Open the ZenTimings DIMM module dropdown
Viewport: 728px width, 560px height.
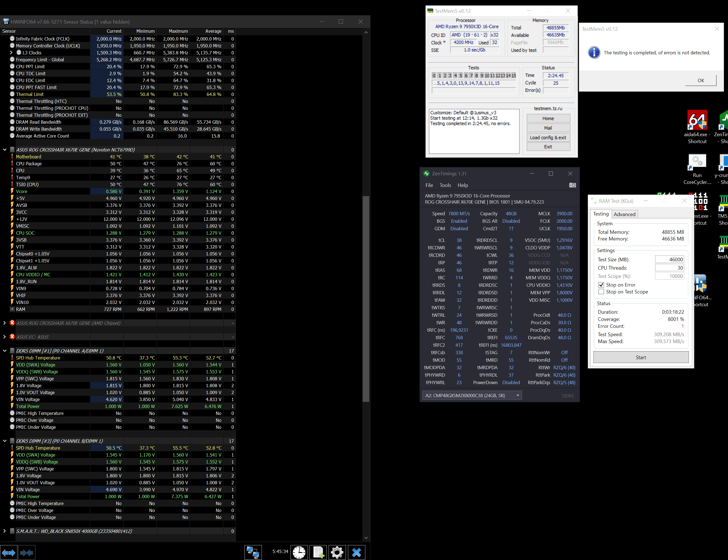click(472, 396)
